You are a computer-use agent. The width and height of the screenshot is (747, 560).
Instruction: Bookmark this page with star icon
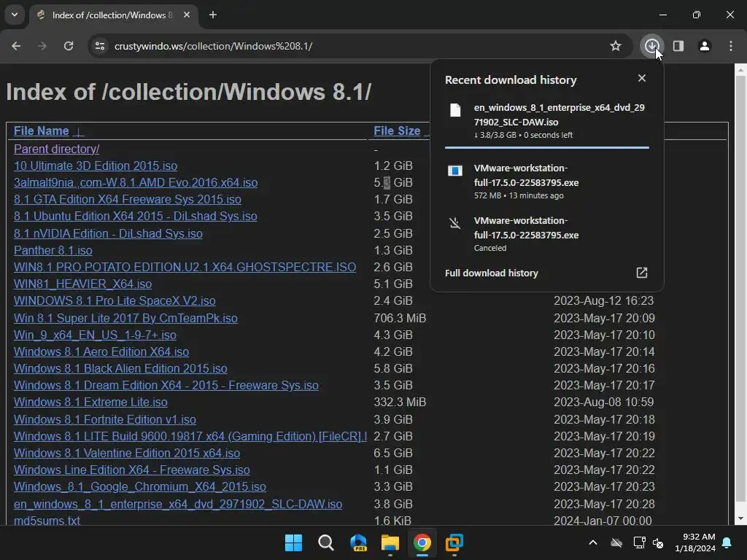(x=616, y=46)
